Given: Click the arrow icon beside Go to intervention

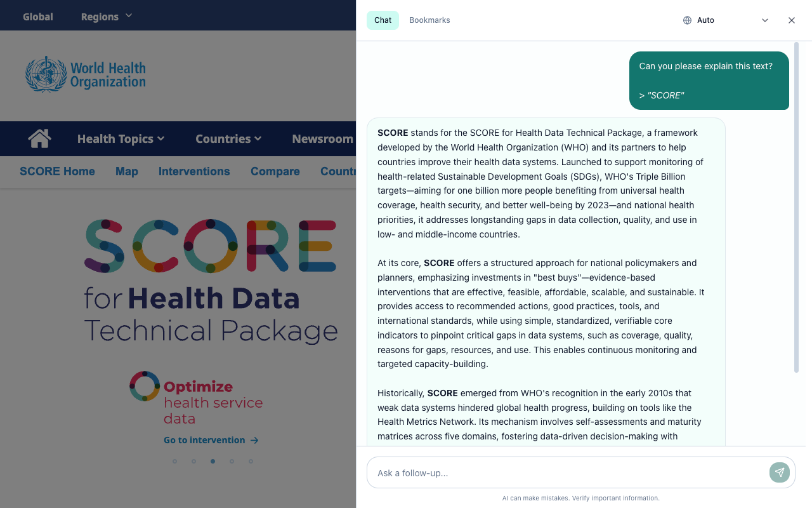Looking at the screenshot, I should point(254,440).
